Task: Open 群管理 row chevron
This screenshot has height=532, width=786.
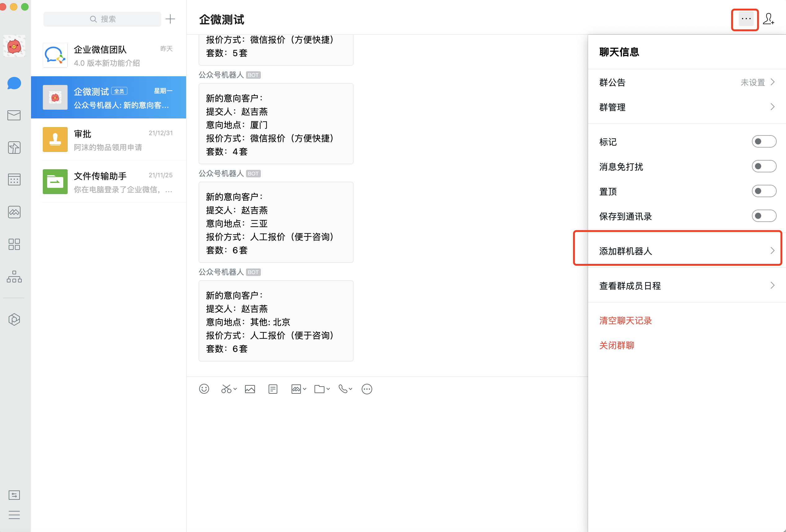Action: click(x=772, y=107)
